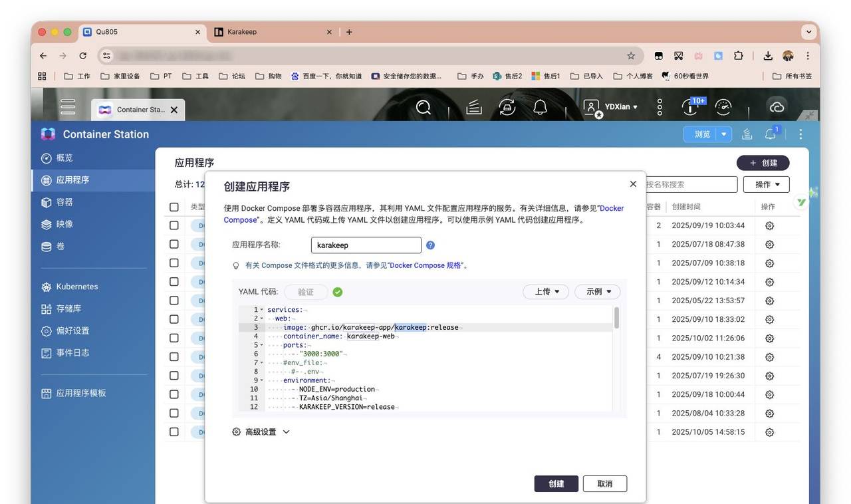Check the bottom application row checkbox

174,431
